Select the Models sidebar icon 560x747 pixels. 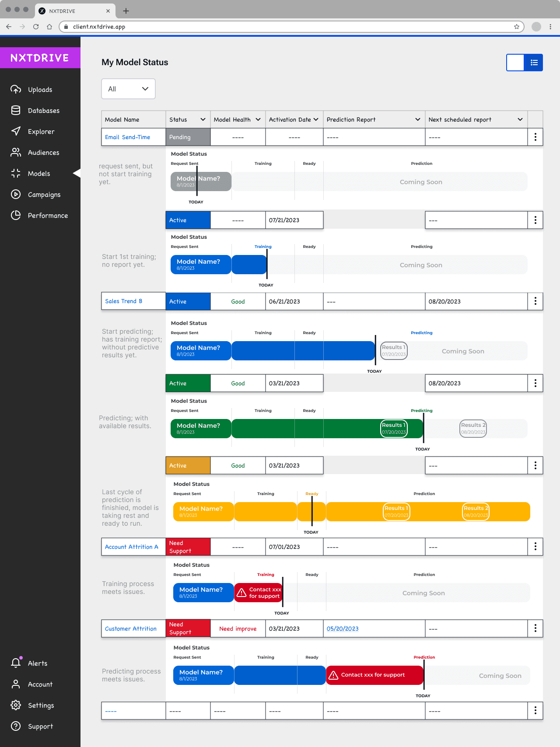[16, 173]
